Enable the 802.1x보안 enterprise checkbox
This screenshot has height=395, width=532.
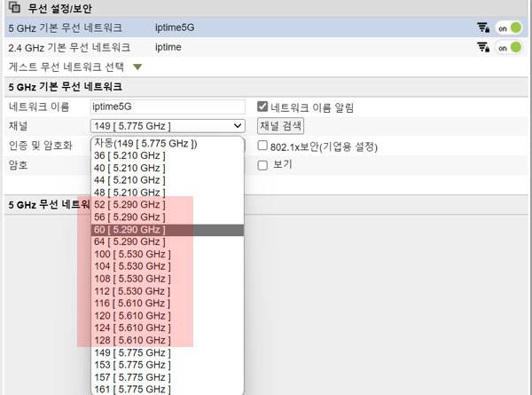pyautogui.click(x=262, y=146)
